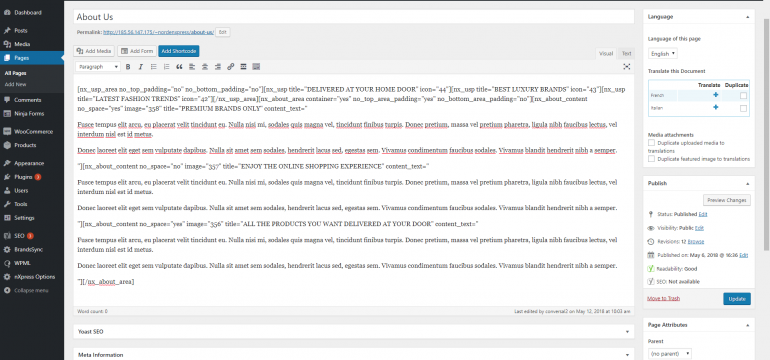Add a French translation with the plus icon

(x=715, y=95)
